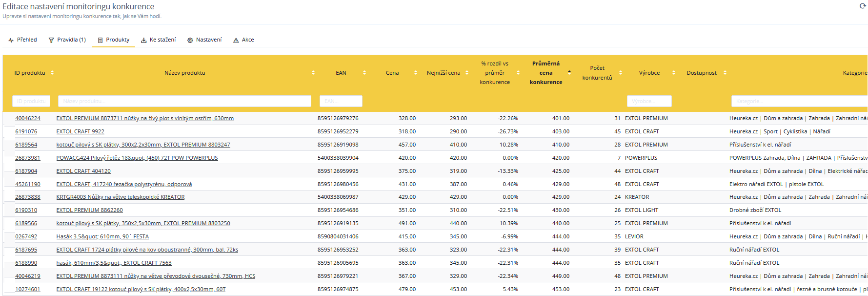Switch to the Pravidla (1) tab
Image resolution: width=868 pixels, height=296 pixels.
click(x=67, y=40)
